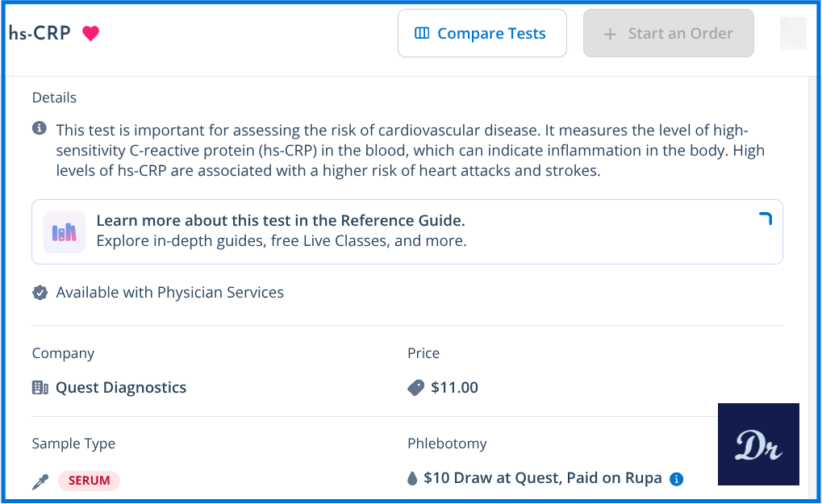
Task: Click the Dr logo thumbnail
Action: coord(758,444)
